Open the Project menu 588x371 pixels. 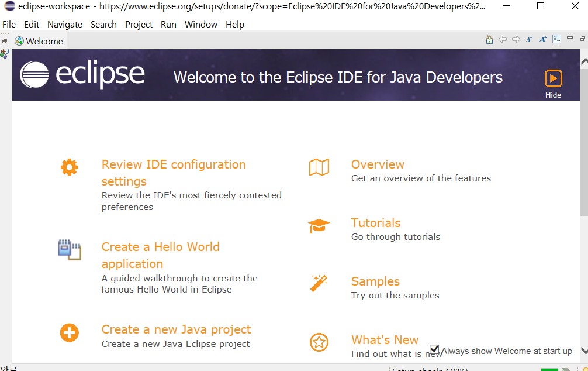tap(139, 25)
